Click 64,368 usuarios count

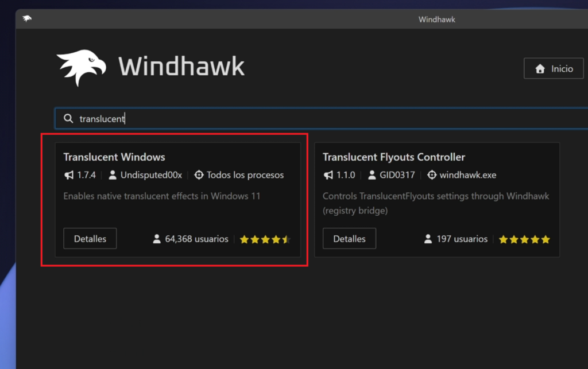coord(196,239)
